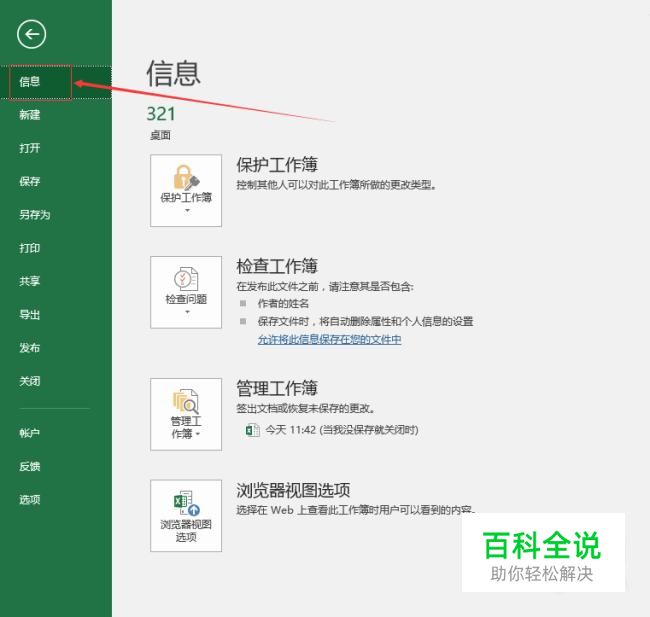Click the 保护工作簿 section heading

click(277, 165)
